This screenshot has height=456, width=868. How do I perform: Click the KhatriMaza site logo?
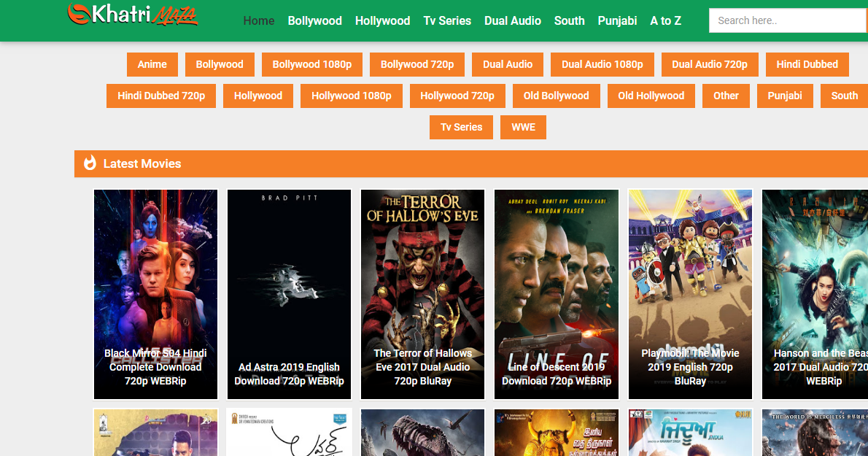pyautogui.click(x=132, y=14)
